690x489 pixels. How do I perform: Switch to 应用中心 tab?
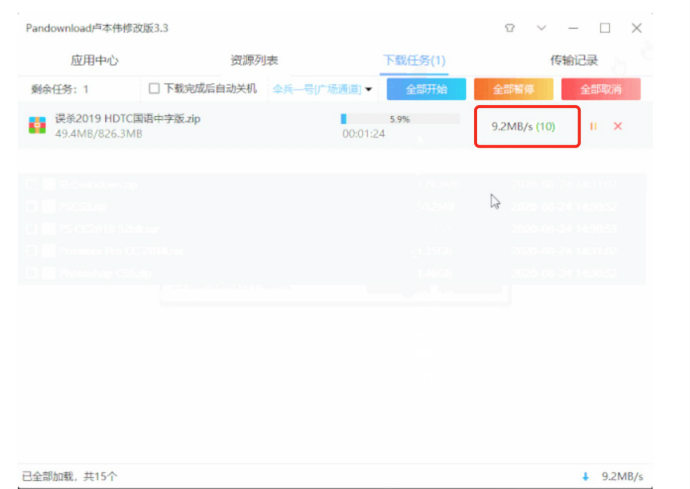click(95, 60)
